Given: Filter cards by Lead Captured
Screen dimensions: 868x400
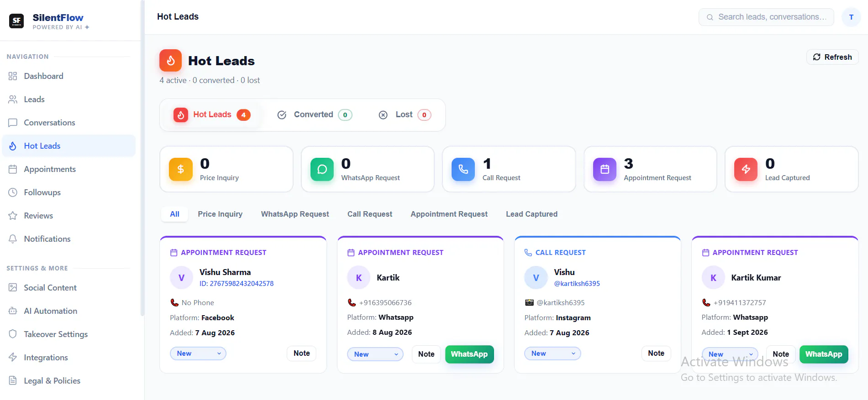Looking at the screenshot, I should point(531,214).
